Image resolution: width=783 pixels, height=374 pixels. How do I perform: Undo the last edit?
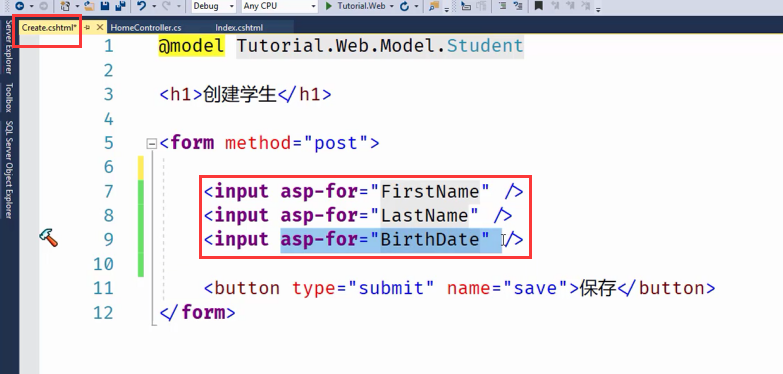pyautogui.click(x=141, y=6)
